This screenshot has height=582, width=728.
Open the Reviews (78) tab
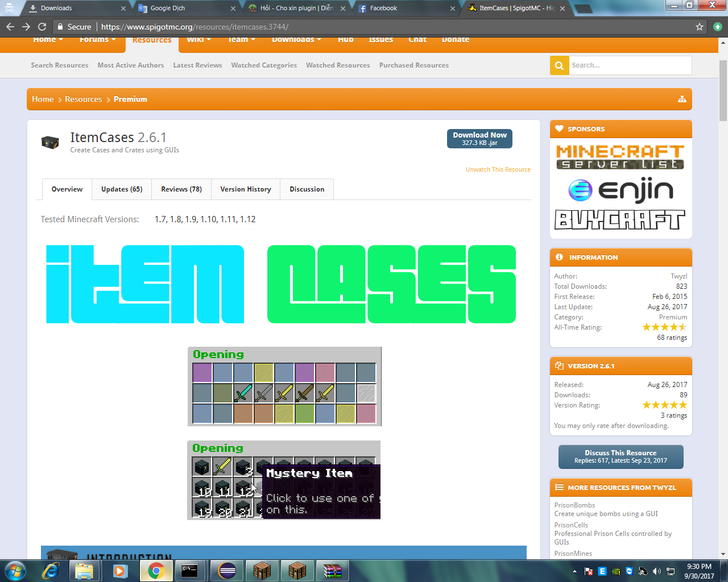tap(181, 189)
